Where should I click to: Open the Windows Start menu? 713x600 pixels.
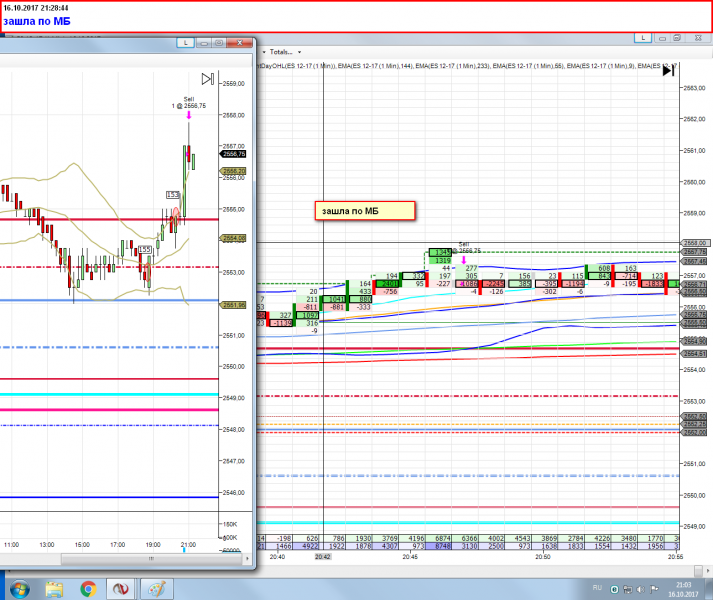point(19,587)
